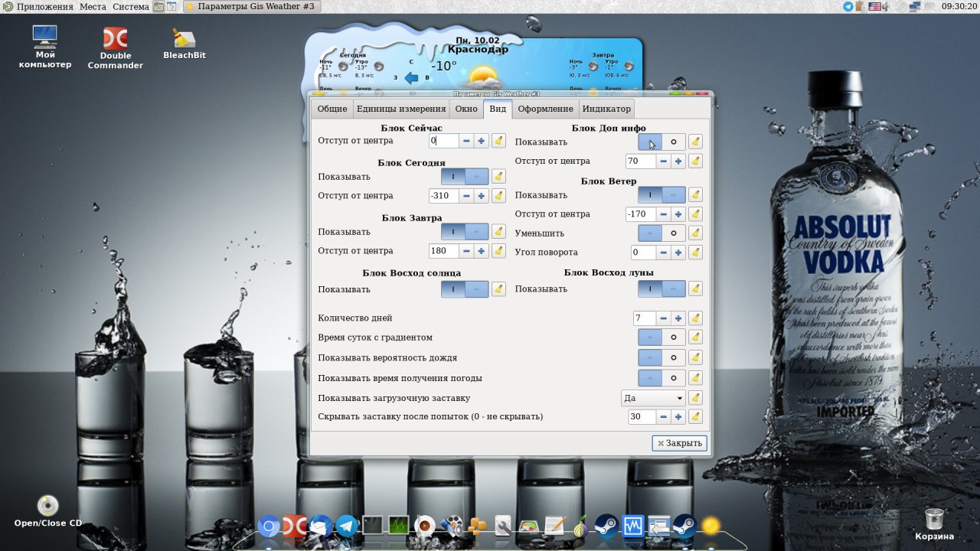Open Корзина trash icon on desktop

click(x=934, y=524)
